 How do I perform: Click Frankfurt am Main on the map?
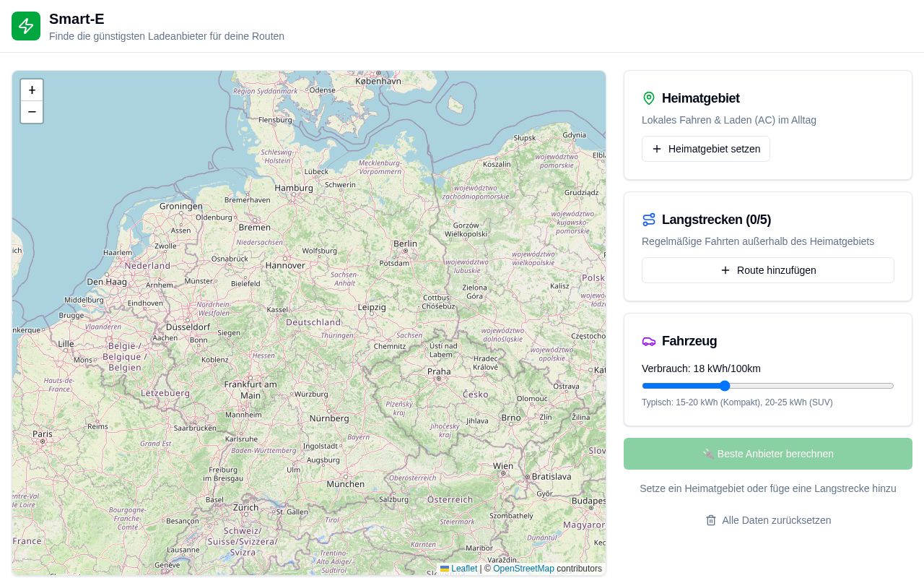pos(250,390)
